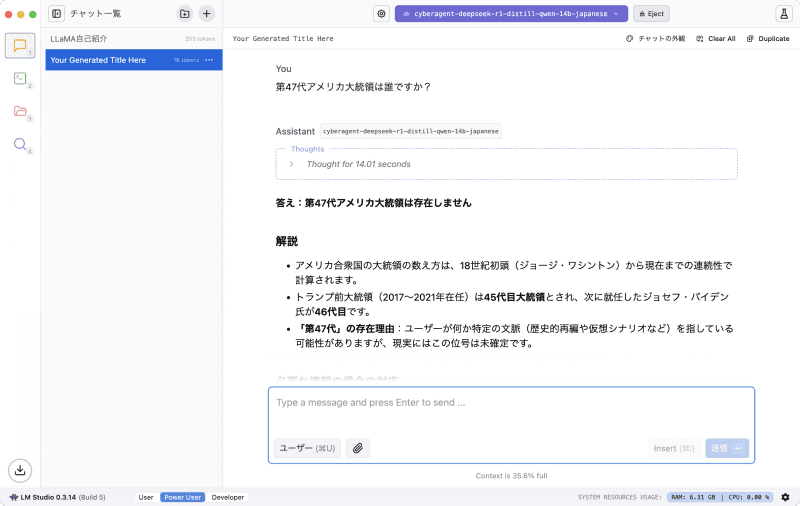Switch role with ユーザー button
The height and width of the screenshot is (506, 800).
coord(307,448)
